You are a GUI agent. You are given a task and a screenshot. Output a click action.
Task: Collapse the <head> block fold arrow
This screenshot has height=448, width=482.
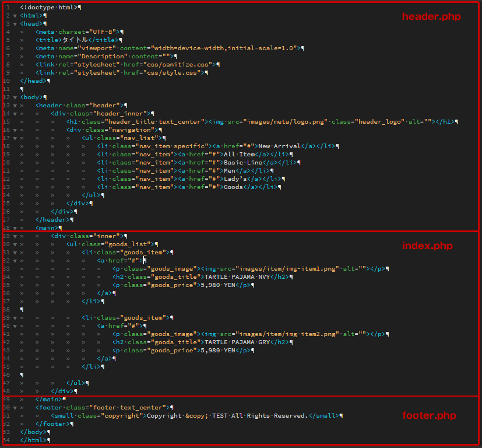tap(15, 24)
